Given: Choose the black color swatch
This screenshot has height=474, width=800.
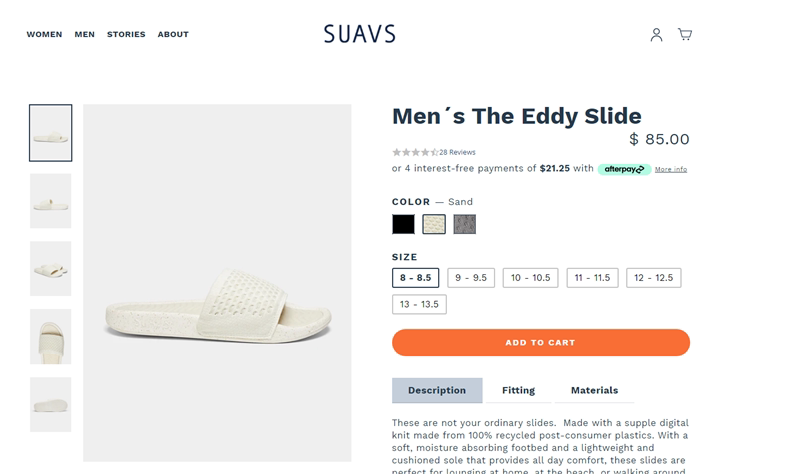Looking at the screenshot, I should [x=403, y=224].
